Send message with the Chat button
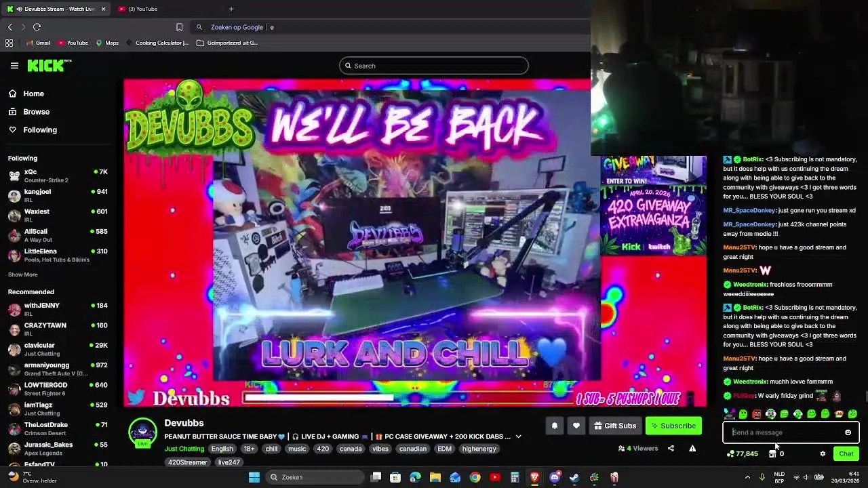The height and width of the screenshot is (488, 868). coord(846,454)
